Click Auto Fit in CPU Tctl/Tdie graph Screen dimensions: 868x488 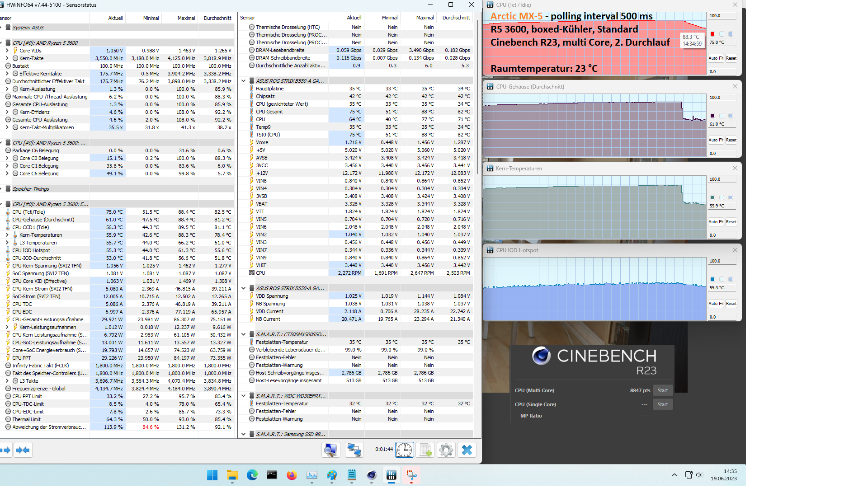(716, 58)
